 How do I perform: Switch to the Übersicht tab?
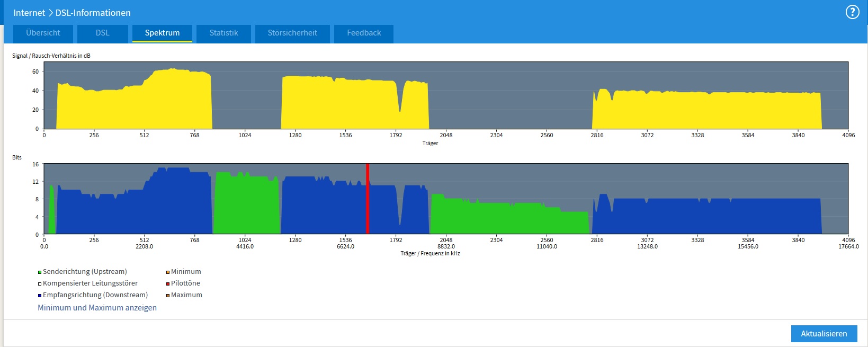click(x=43, y=33)
